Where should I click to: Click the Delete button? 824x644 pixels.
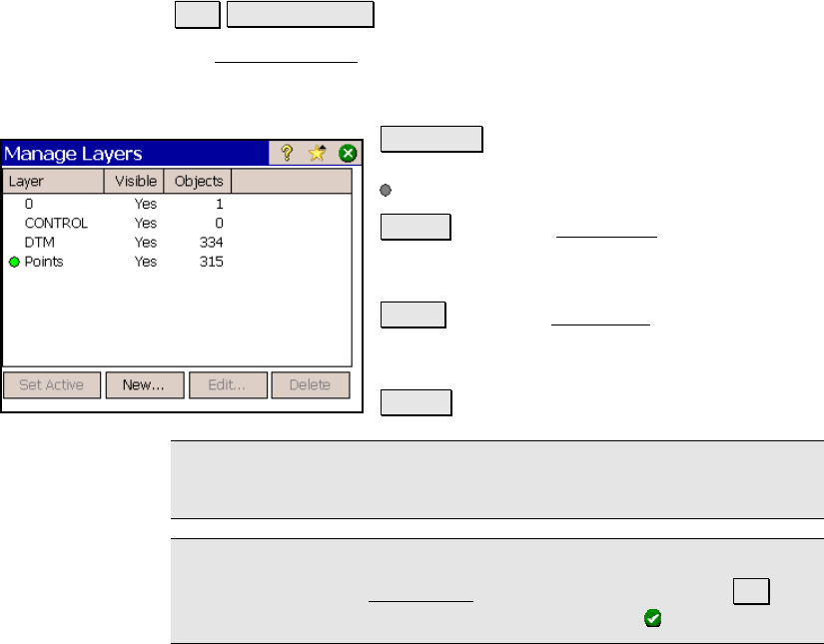pyautogui.click(x=310, y=385)
